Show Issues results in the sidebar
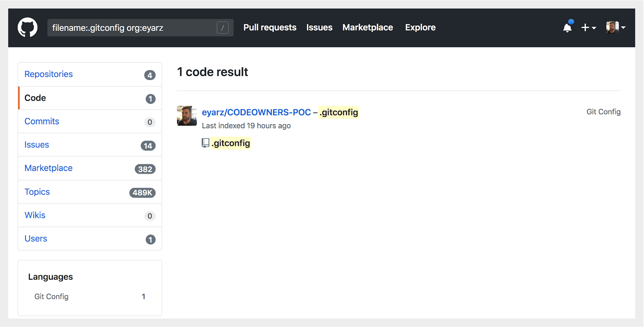Viewport: 644px width, 328px height. click(x=90, y=145)
